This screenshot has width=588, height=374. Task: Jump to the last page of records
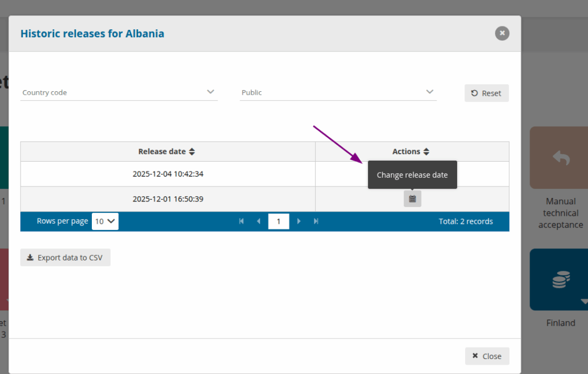point(316,221)
